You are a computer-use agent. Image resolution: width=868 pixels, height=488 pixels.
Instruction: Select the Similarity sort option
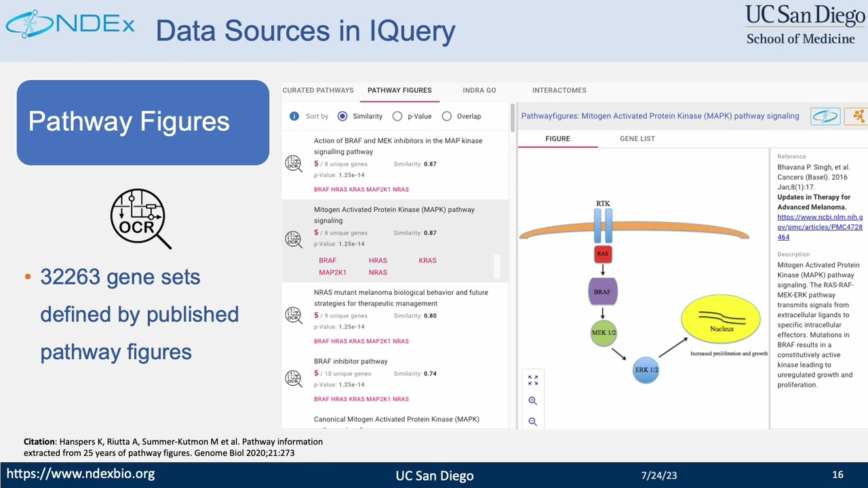[342, 116]
